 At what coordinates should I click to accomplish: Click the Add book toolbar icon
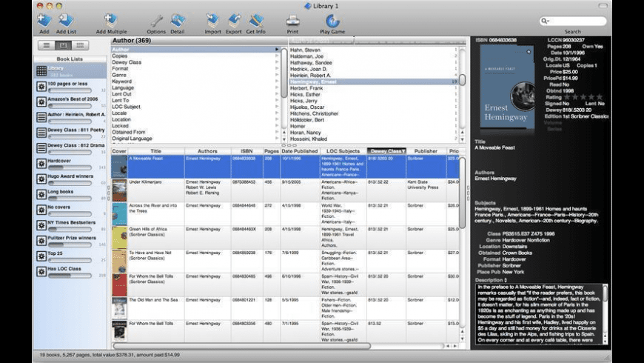tap(44, 21)
